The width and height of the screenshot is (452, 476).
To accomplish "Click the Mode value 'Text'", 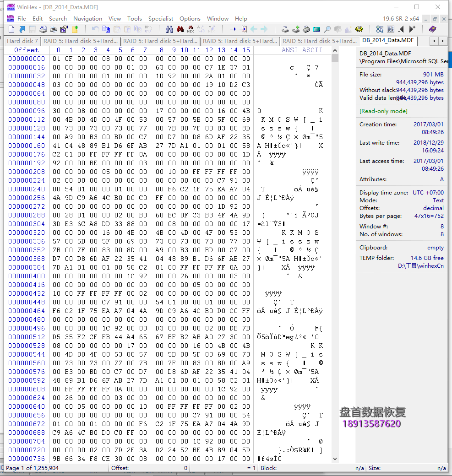I will click(x=438, y=200).
